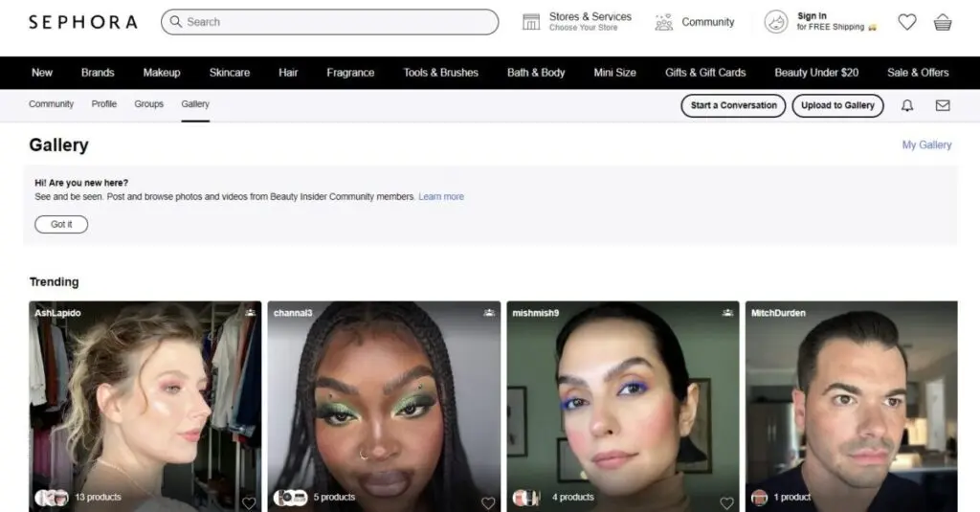
Task: Switch to the Profile tab
Action: 103,103
